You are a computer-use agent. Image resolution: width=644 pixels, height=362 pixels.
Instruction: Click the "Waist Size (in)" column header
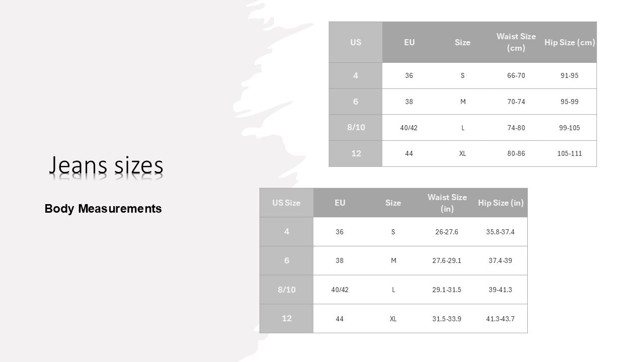tap(447, 203)
